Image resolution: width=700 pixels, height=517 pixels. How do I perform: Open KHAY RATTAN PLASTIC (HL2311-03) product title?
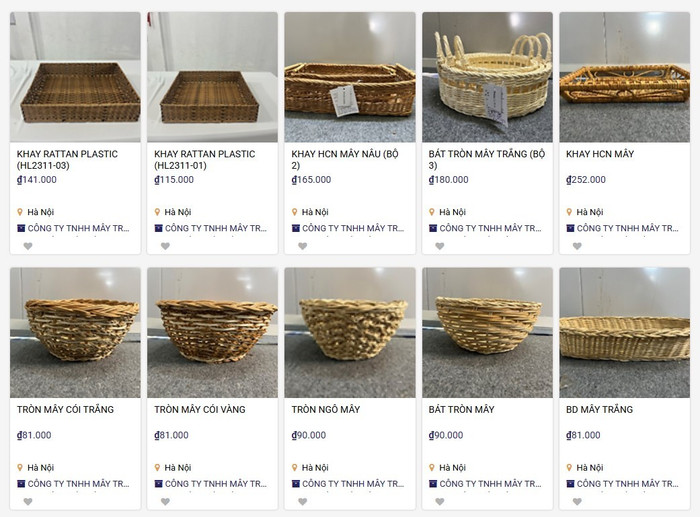[67, 160]
